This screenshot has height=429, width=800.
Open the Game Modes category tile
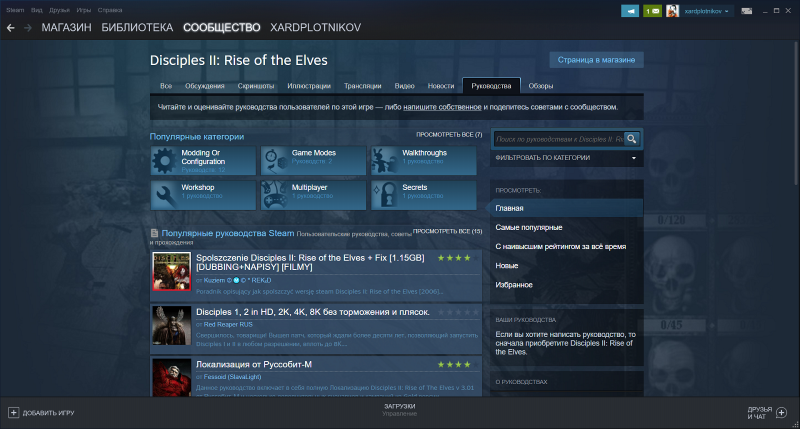tap(313, 161)
